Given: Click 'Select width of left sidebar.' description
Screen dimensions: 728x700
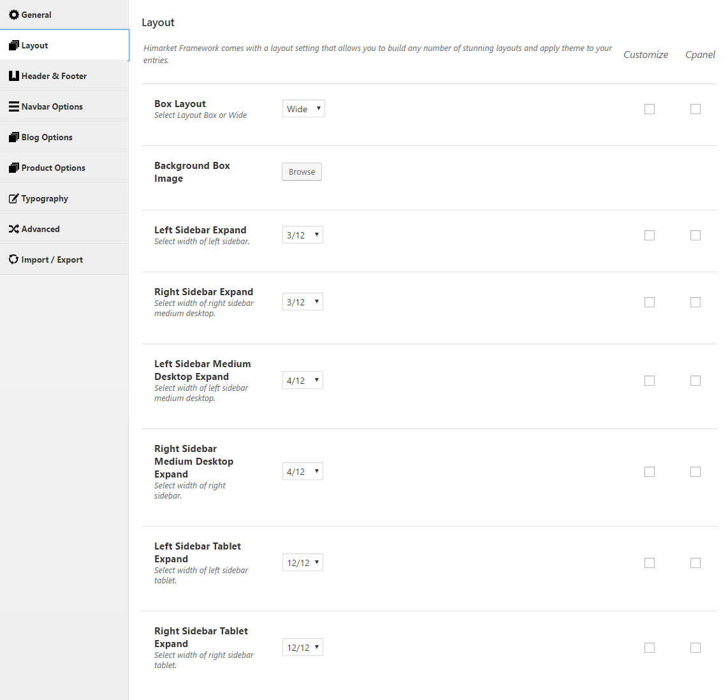Looking at the screenshot, I should (x=202, y=242).
